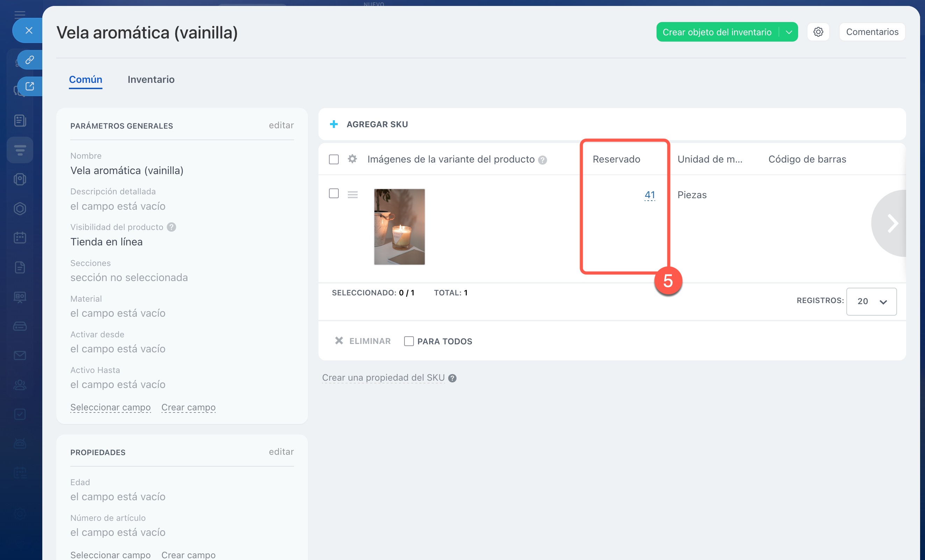
Task: Click editar in Parámetros Generales
Action: tap(281, 125)
